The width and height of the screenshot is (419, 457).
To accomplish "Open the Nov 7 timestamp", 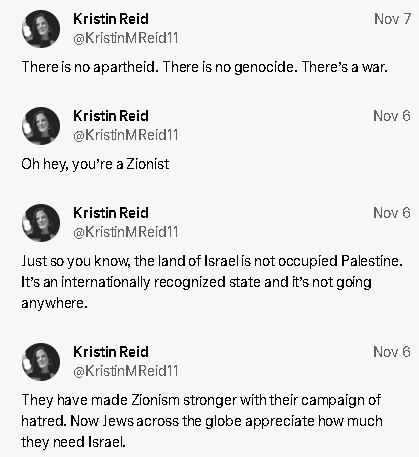I will point(392,19).
